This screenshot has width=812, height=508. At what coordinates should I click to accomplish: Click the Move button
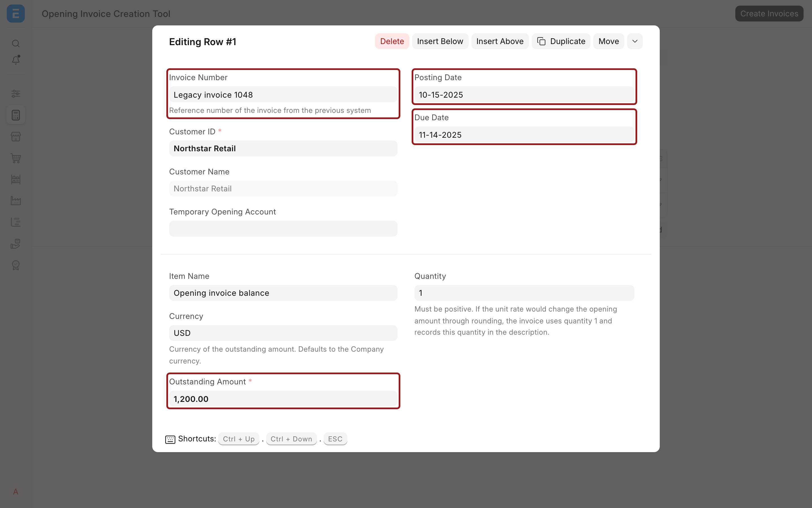(x=608, y=41)
